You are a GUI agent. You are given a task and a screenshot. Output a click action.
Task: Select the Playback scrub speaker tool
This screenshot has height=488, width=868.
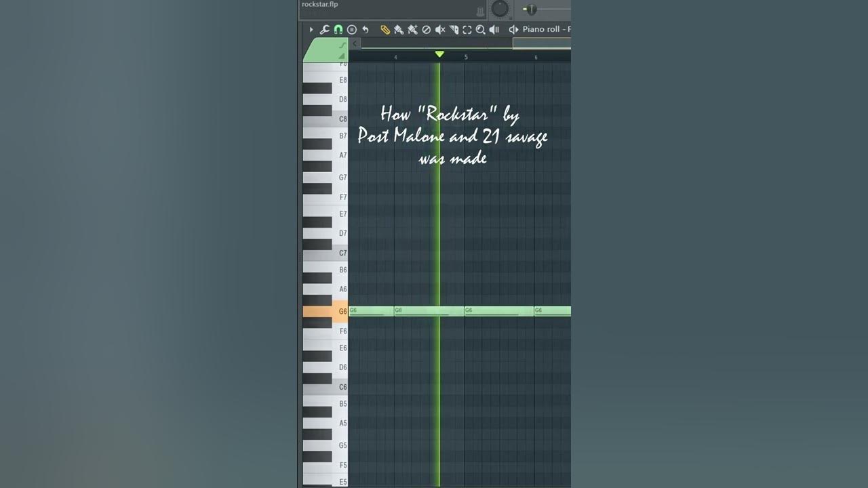click(x=494, y=29)
